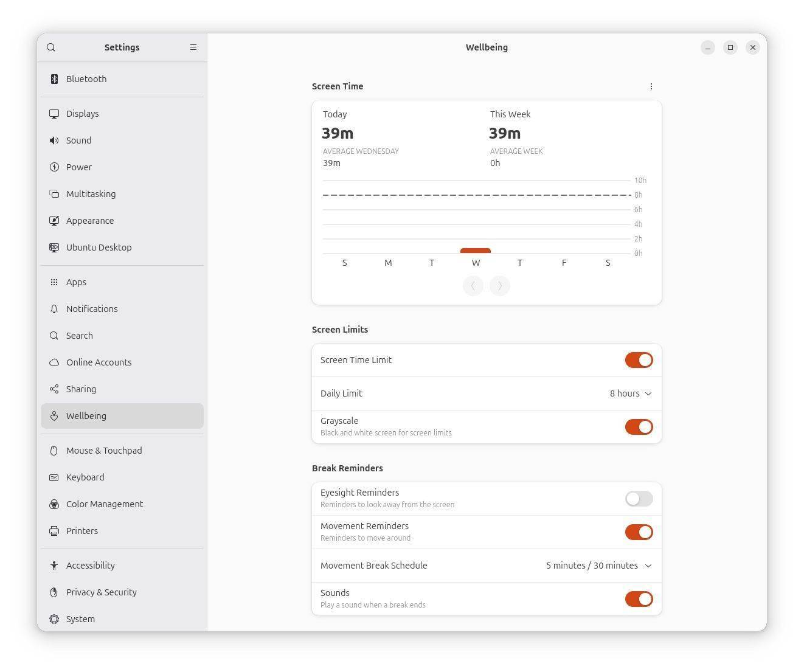The height and width of the screenshot is (672, 804).
Task: Click the 10h axis label
Action: coord(640,181)
